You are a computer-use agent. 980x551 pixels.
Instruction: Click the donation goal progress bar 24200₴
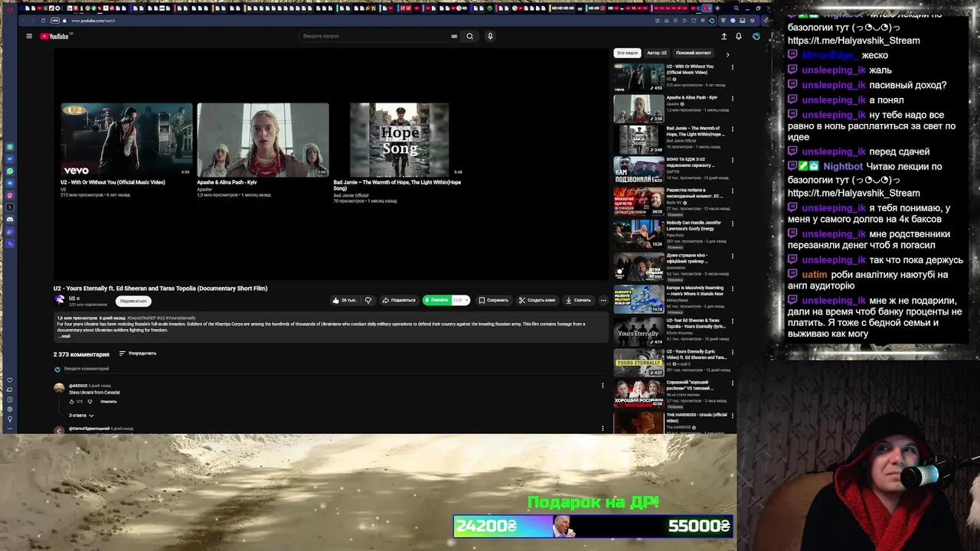pos(593,527)
